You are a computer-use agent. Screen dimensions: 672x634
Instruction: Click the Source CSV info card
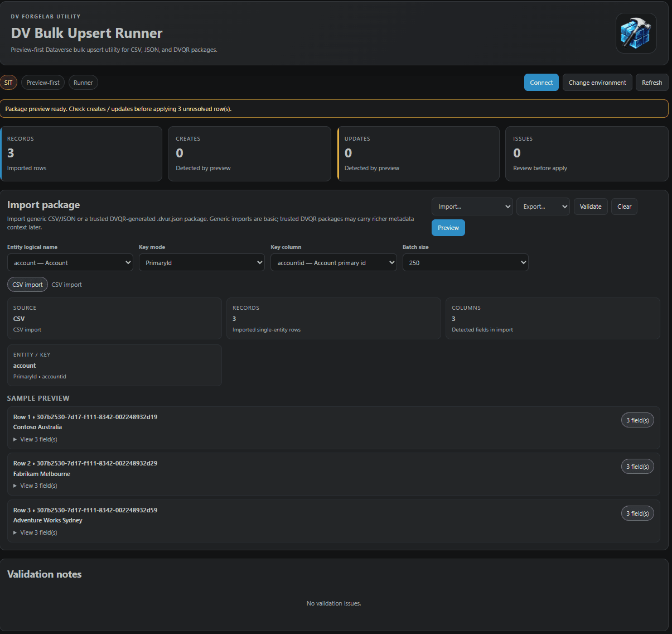[114, 318]
